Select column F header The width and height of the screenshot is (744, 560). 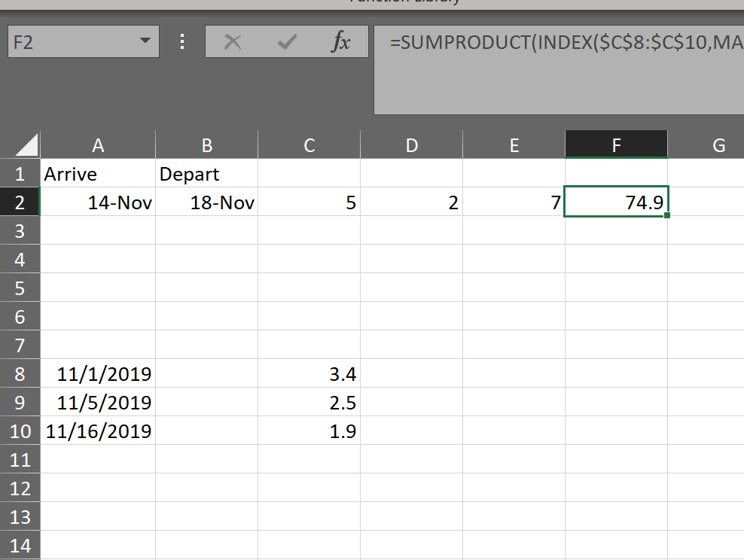coord(616,145)
